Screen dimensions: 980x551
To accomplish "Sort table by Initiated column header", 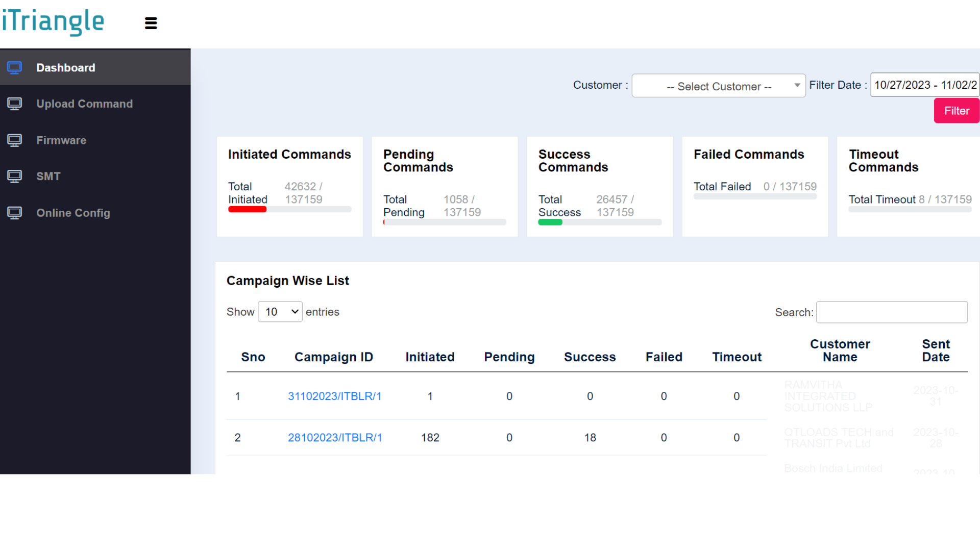I will [x=430, y=357].
